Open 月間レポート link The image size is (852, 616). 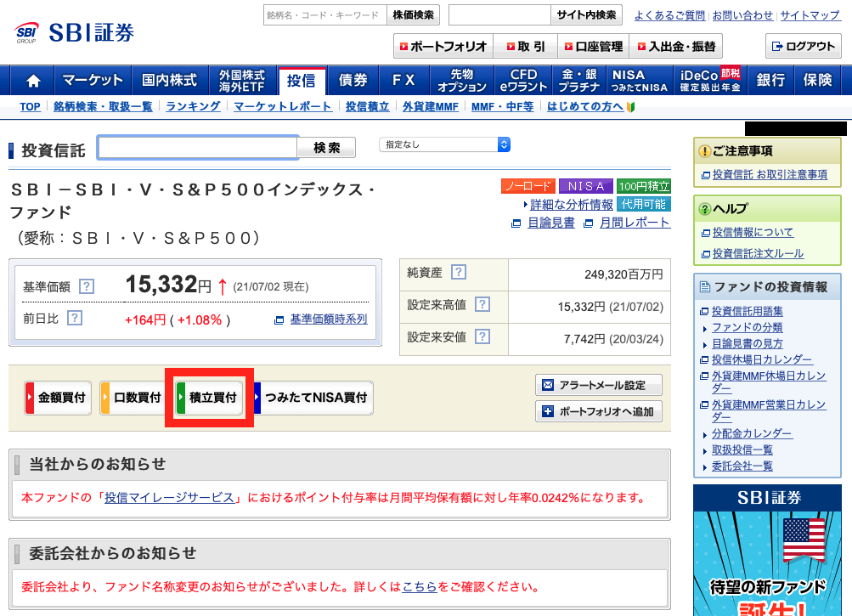[635, 223]
